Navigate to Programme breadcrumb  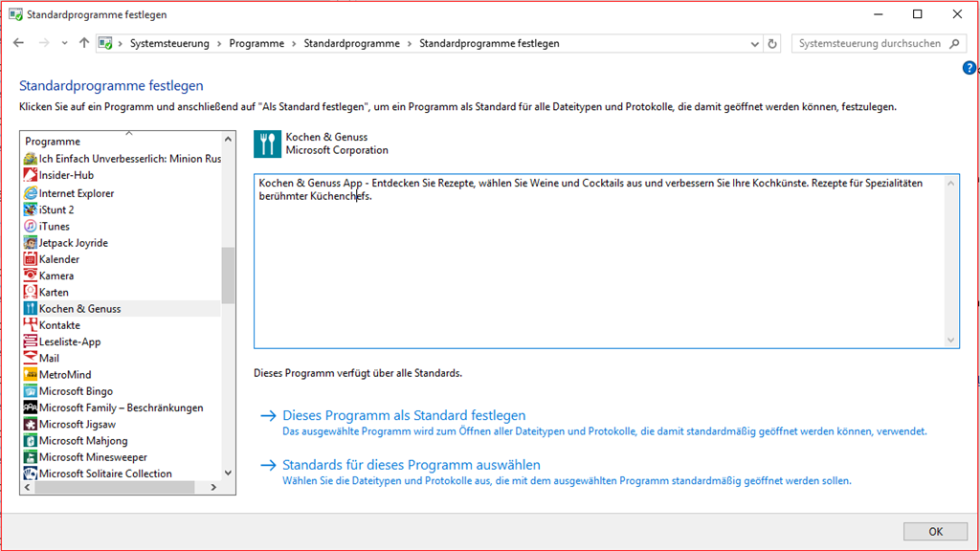click(256, 44)
